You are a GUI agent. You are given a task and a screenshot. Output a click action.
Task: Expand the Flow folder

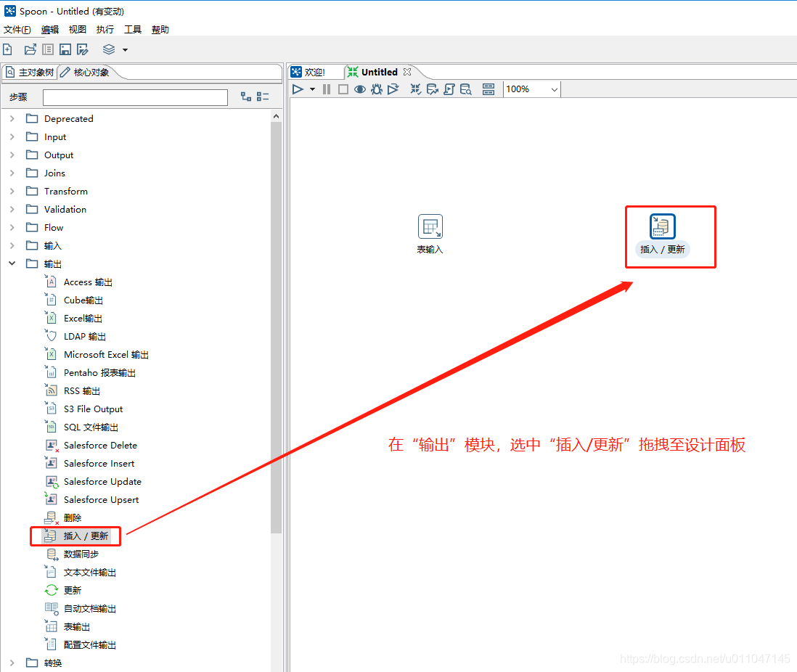pyautogui.click(x=12, y=227)
